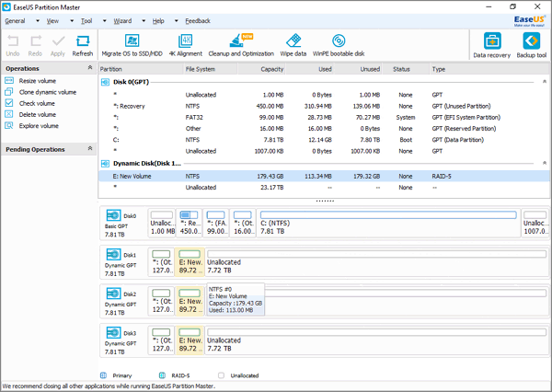Click the Delete volume operation
Image resolution: width=552 pixels, height=392 pixels.
38,114
